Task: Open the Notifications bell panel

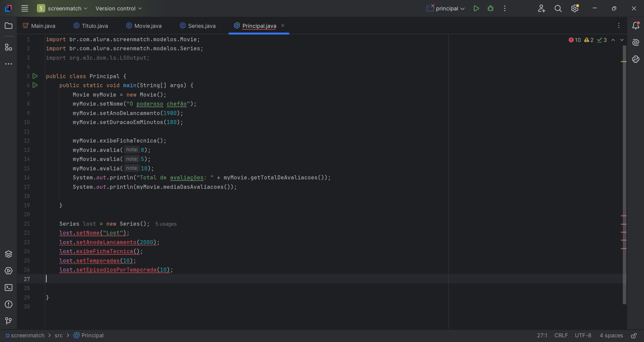Action: click(x=636, y=25)
